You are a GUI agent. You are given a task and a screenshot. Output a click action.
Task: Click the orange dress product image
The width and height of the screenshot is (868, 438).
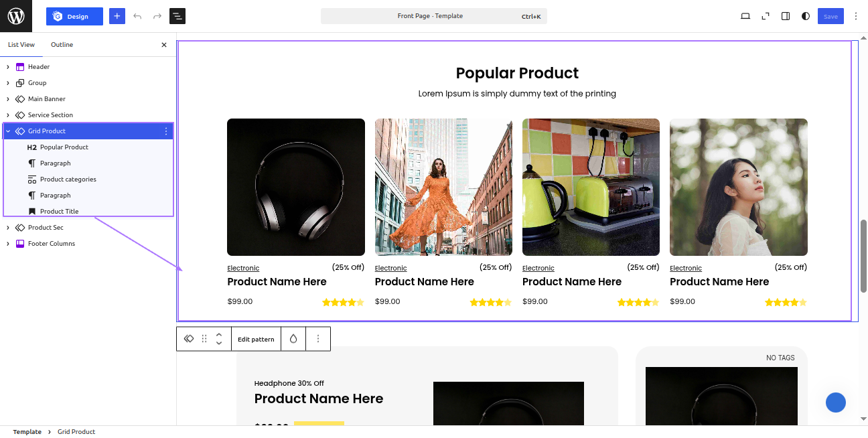tap(443, 187)
